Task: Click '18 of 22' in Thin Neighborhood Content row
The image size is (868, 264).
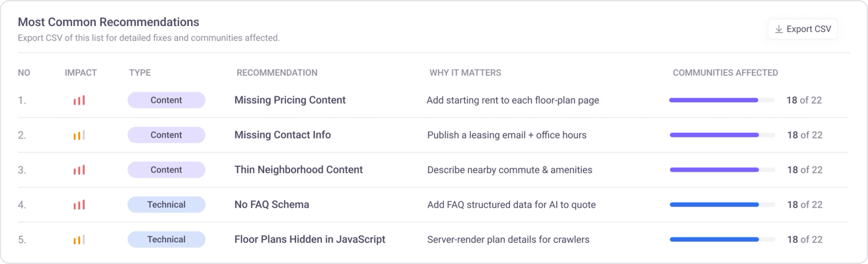Action: pyautogui.click(x=805, y=170)
